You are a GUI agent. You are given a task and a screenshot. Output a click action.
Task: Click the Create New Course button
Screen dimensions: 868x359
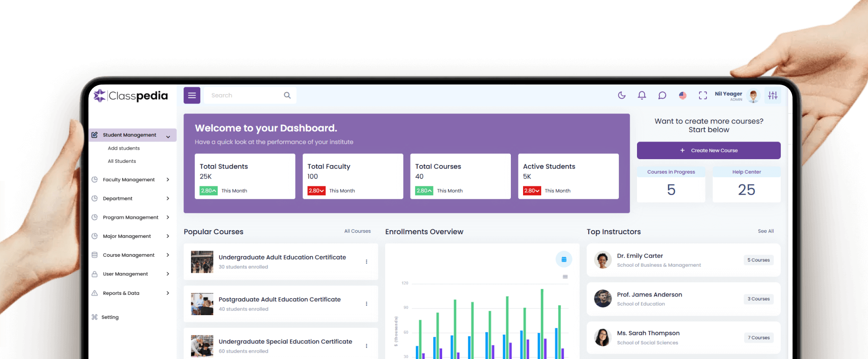tap(708, 151)
